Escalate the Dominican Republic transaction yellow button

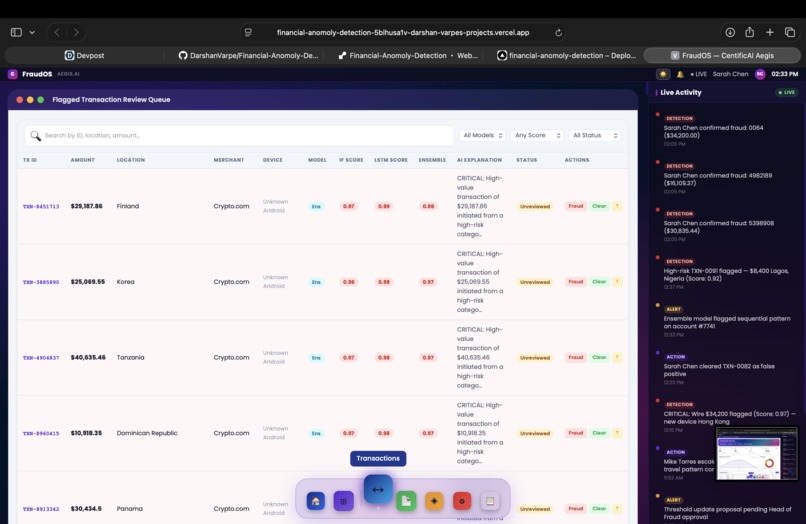click(617, 433)
